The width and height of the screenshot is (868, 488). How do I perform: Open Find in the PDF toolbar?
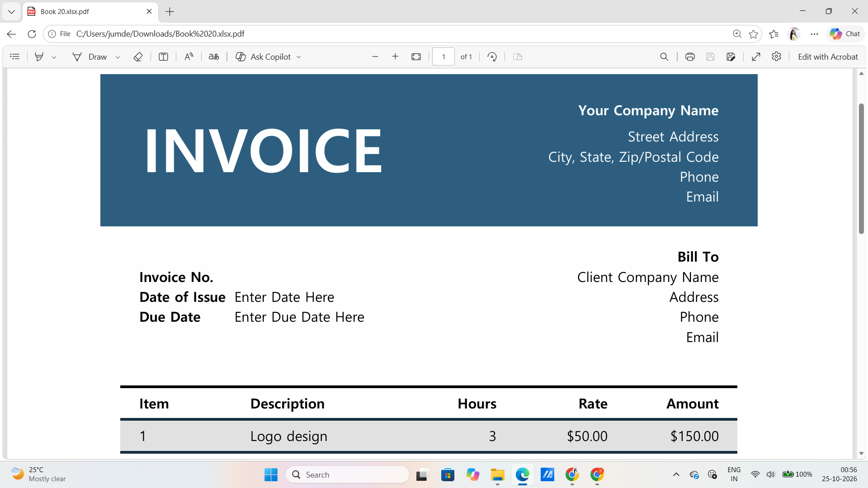click(664, 57)
